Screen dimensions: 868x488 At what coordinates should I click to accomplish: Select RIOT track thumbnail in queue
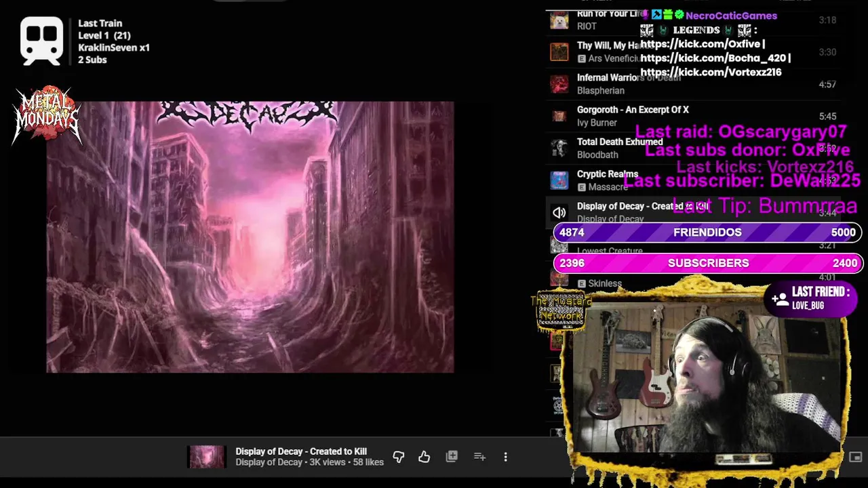(559, 20)
